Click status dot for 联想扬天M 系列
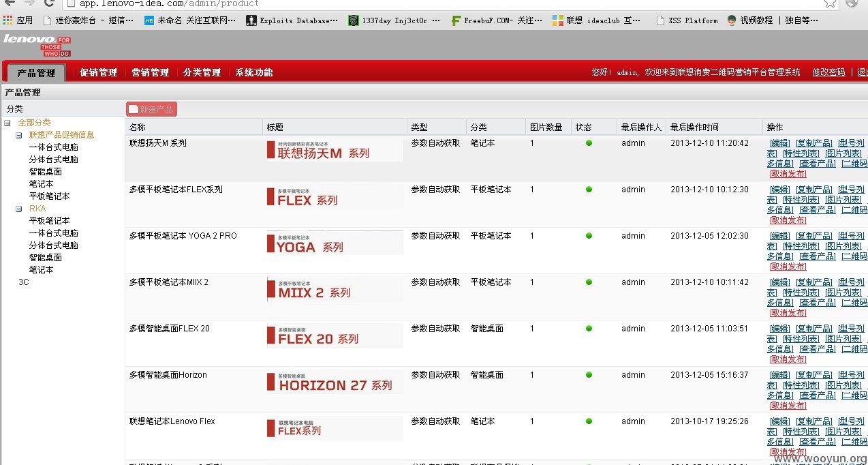 [x=589, y=143]
